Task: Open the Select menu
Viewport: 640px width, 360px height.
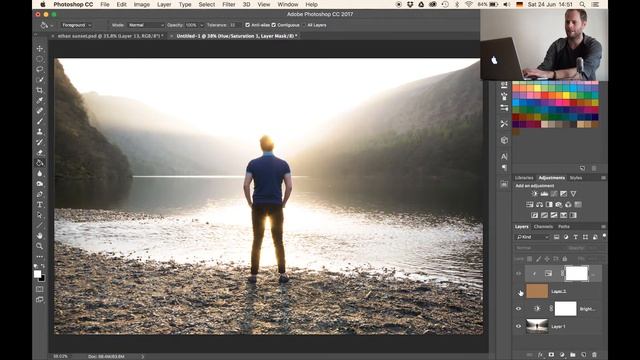Action: (x=207, y=4)
